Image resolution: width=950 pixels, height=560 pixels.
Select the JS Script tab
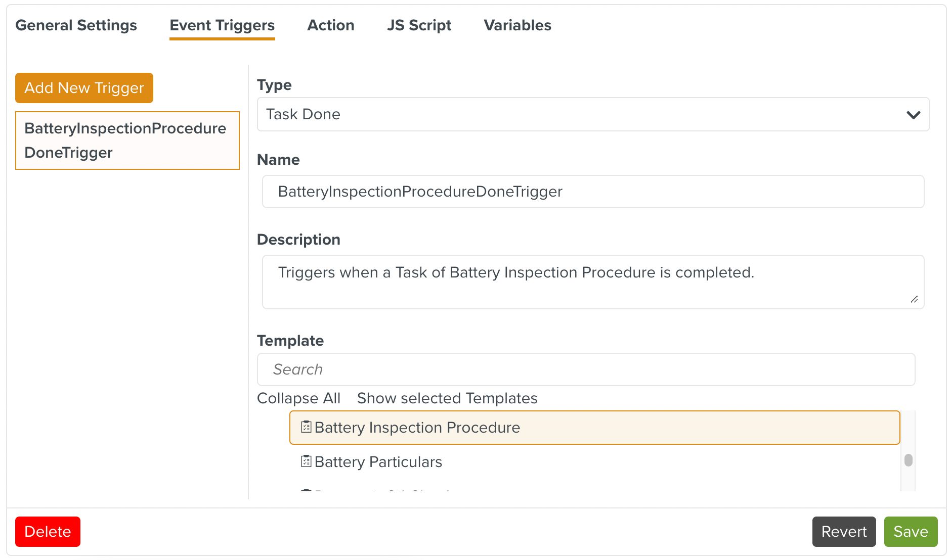pos(419,25)
